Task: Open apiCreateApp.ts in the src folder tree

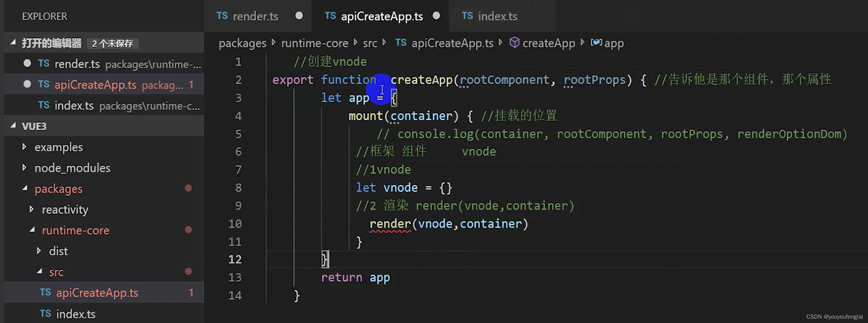Action: click(104, 293)
